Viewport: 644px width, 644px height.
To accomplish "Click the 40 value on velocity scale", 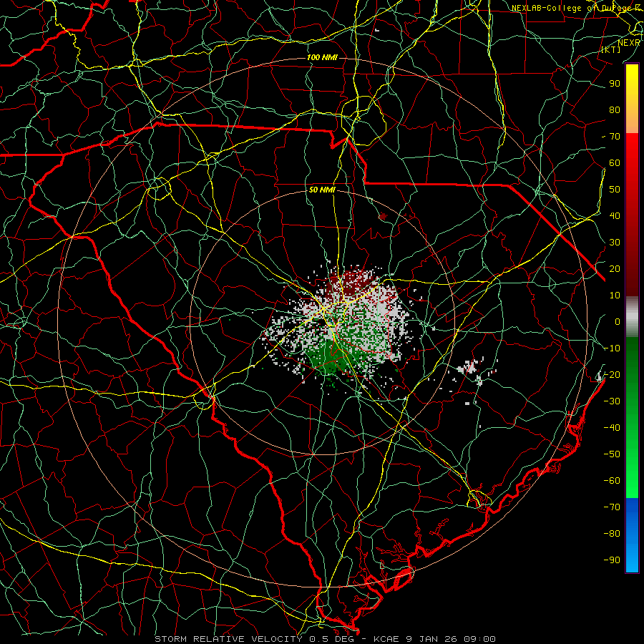I will click(615, 215).
